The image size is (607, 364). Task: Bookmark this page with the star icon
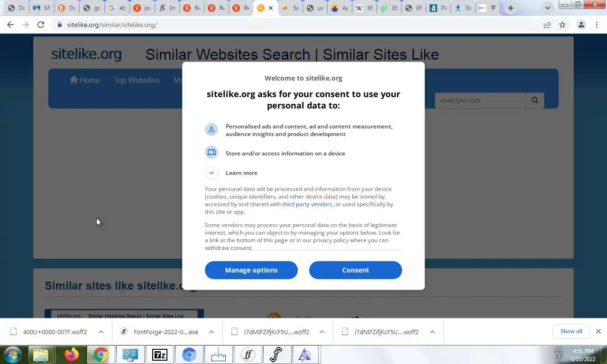[562, 25]
